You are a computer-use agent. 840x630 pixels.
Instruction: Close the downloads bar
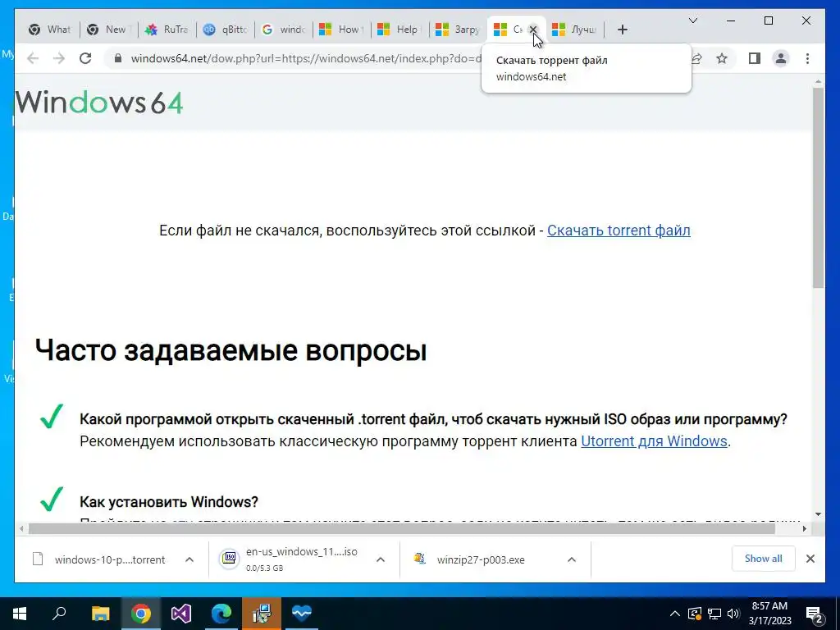pos(810,559)
